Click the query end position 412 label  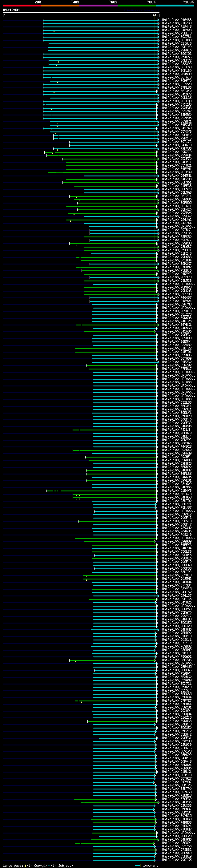pyautogui.click(x=155, y=15)
